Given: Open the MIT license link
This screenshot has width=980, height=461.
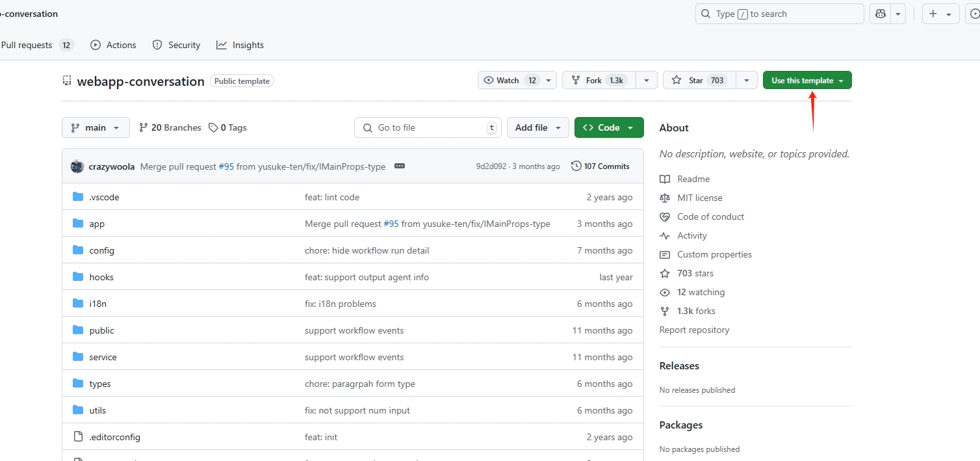Looking at the screenshot, I should tap(699, 198).
